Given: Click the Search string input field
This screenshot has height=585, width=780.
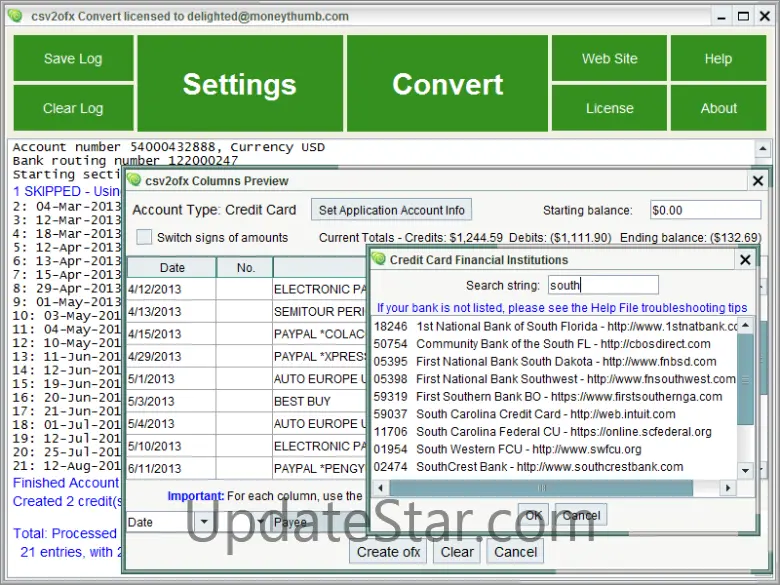Looking at the screenshot, I should pyautogui.click(x=603, y=285).
